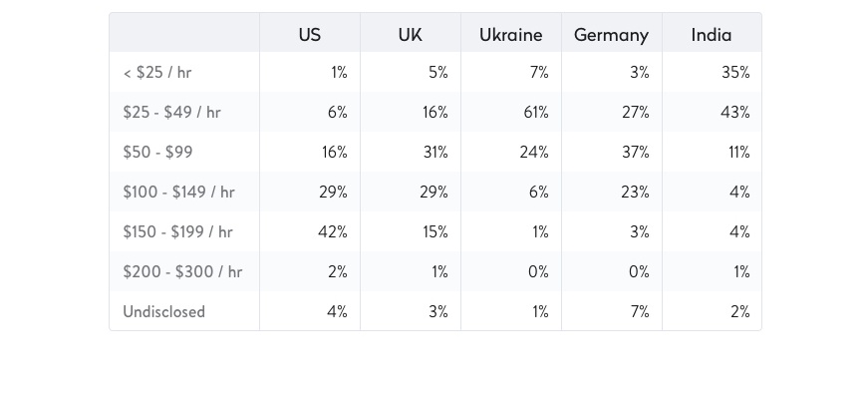The height and width of the screenshot is (404, 868).
Task: Click the Undisclosed row label
Action: [x=163, y=312]
